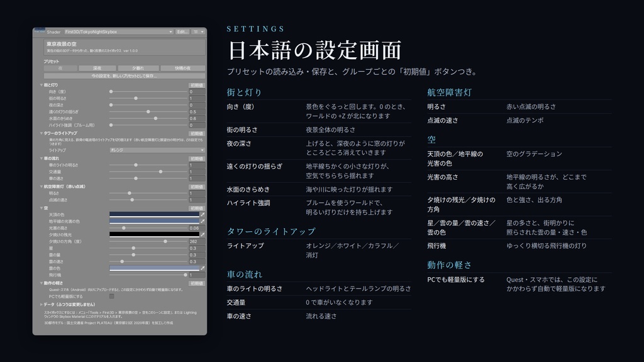This screenshot has height=362, width=644.
Task: Adjust the 飛行機 slider
Action: click(x=148, y=275)
